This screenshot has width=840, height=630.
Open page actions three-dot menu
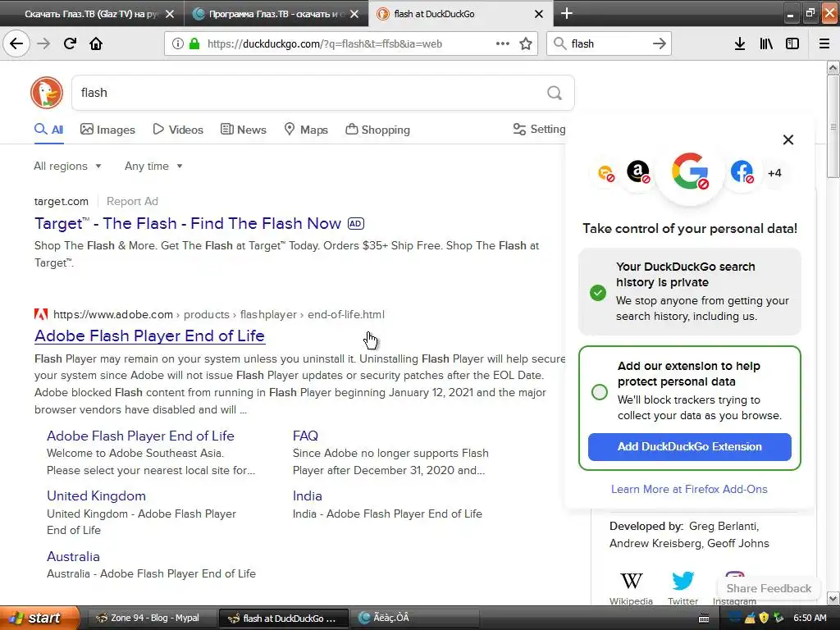click(x=503, y=43)
